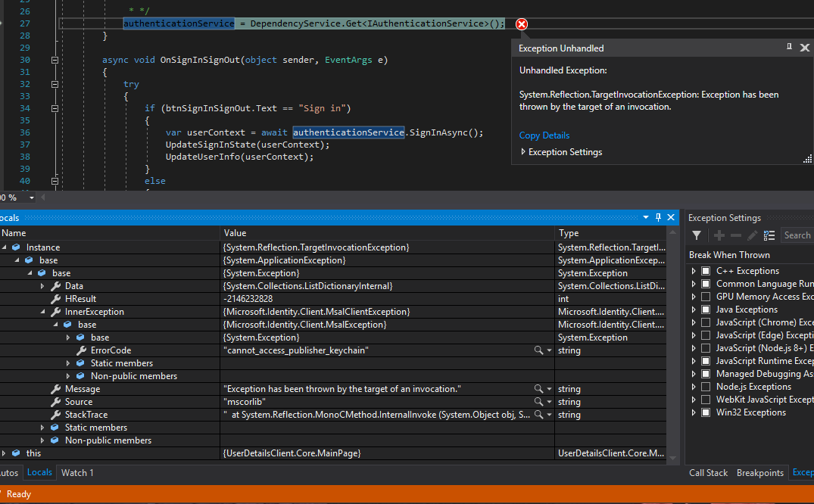Collapse the InnerException node in Locals
Image resolution: width=814 pixels, height=504 pixels.
[x=42, y=312]
